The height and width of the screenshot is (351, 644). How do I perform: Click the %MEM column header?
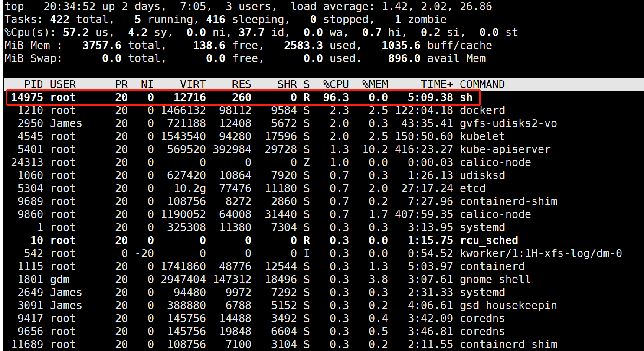(x=375, y=84)
